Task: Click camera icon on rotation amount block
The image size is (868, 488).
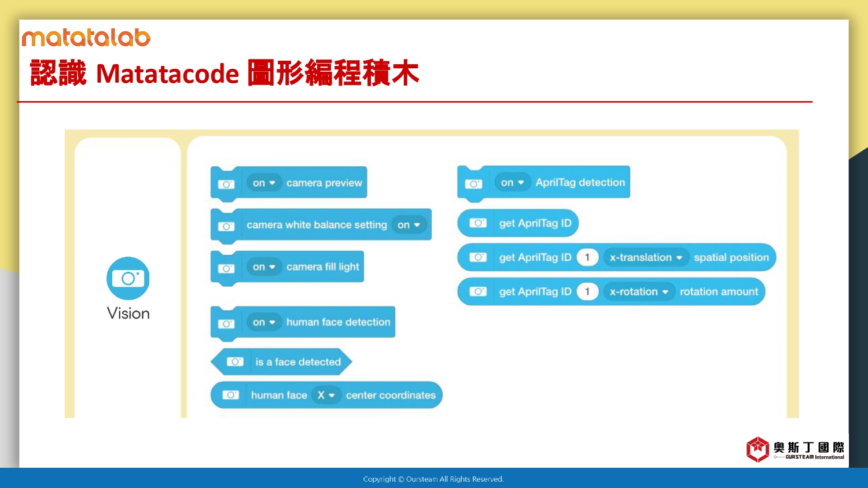Action: [x=478, y=291]
